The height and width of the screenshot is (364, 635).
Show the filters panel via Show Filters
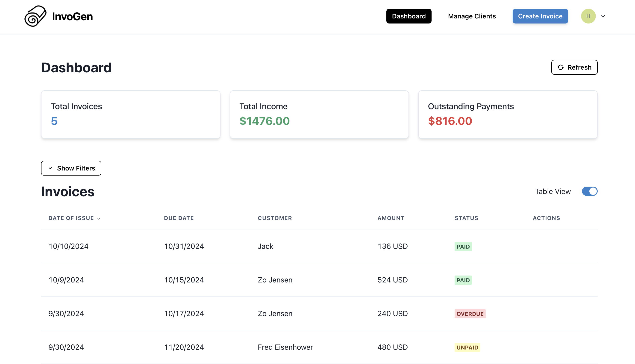[x=71, y=168]
